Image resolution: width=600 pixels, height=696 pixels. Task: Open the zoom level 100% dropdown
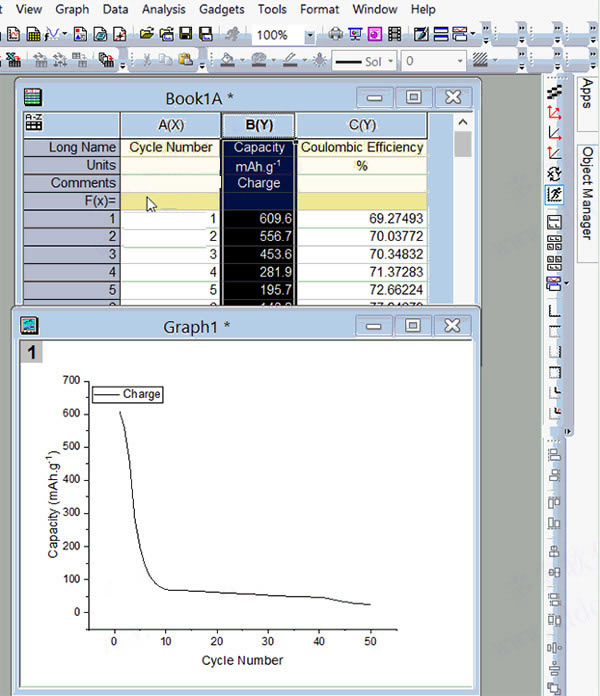(309, 35)
